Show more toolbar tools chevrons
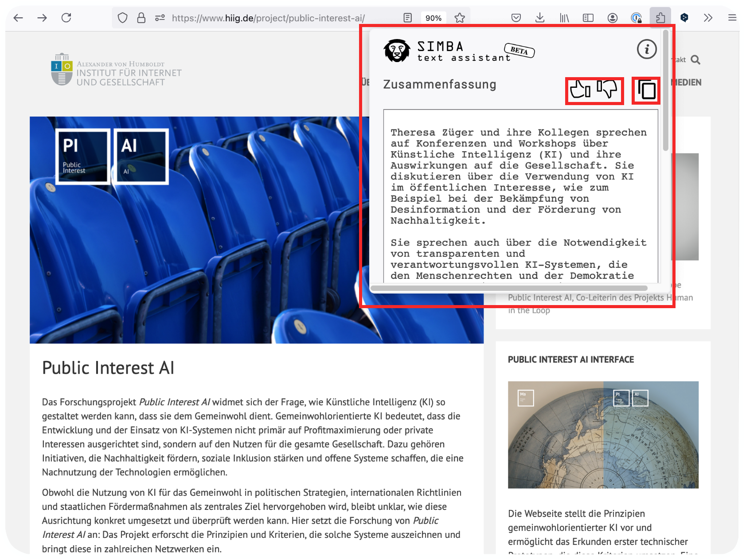This screenshot has height=560, width=746. coord(708,18)
